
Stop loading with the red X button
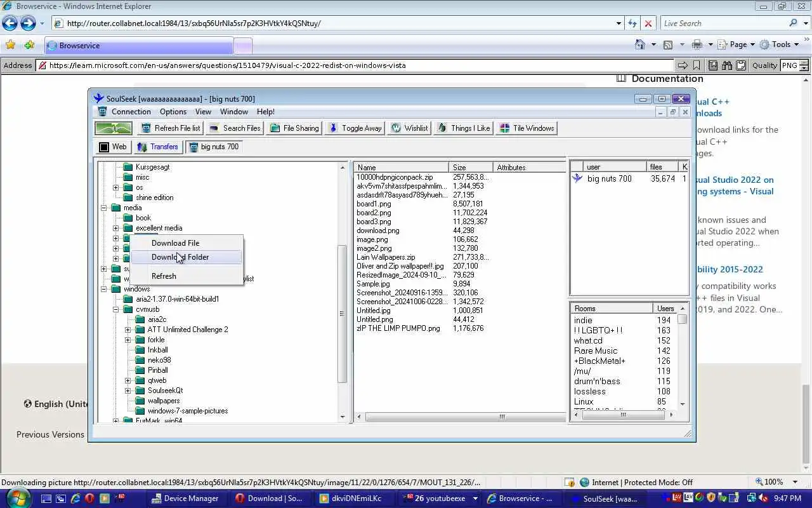point(648,23)
